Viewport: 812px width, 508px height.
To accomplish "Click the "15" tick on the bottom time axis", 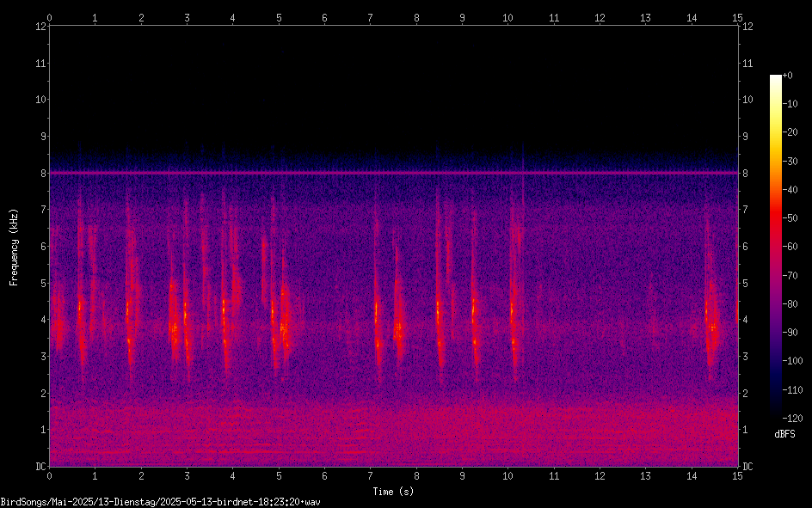I will point(737,476).
